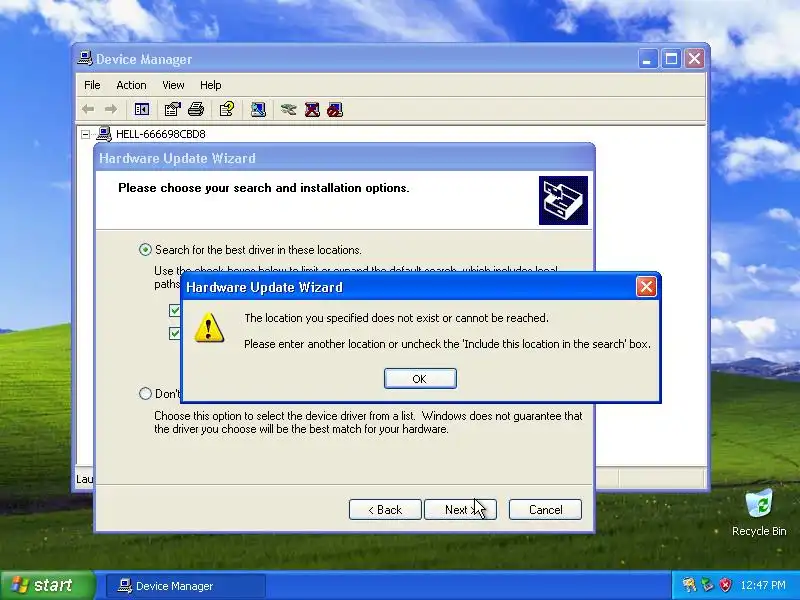Click the yellow warning icon in error dialog
800x600 pixels.
click(209, 327)
